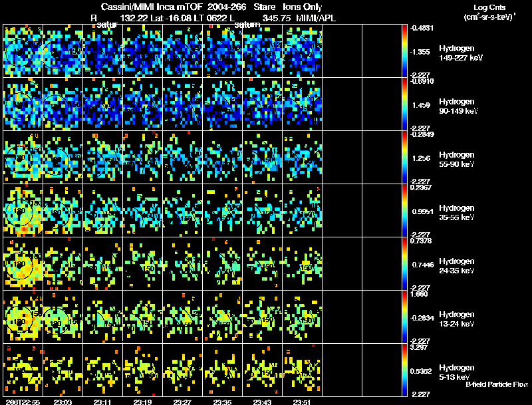Open the 90-149 keV image at 23:03

tap(63, 104)
